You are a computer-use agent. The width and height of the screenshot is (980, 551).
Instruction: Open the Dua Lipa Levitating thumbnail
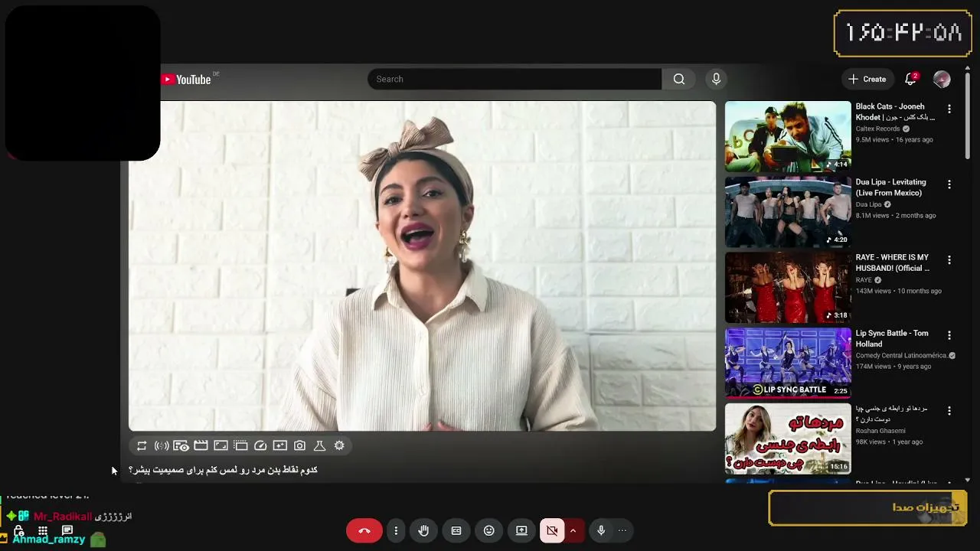pos(788,212)
